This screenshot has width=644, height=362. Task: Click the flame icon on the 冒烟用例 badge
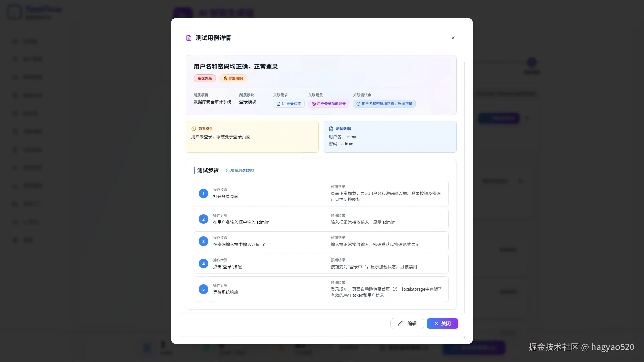(225, 78)
